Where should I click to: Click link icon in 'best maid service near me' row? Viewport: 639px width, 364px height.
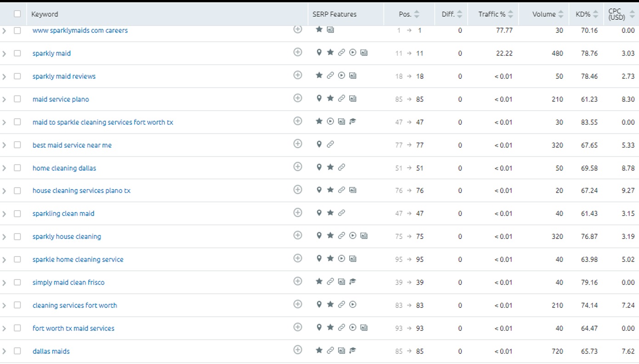tap(330, 145)
